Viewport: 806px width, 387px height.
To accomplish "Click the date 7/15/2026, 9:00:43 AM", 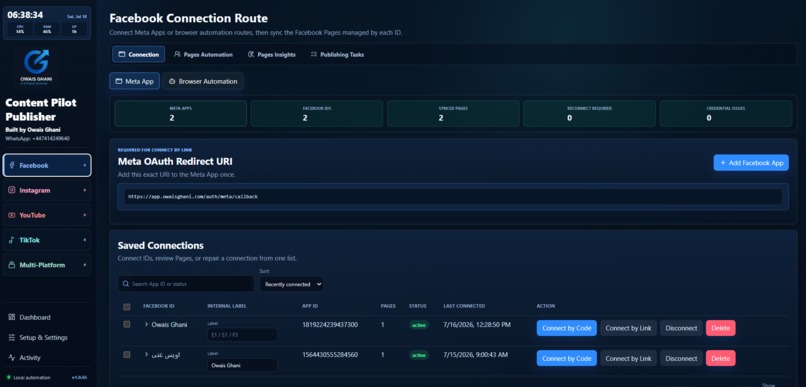I will (475, 355).
